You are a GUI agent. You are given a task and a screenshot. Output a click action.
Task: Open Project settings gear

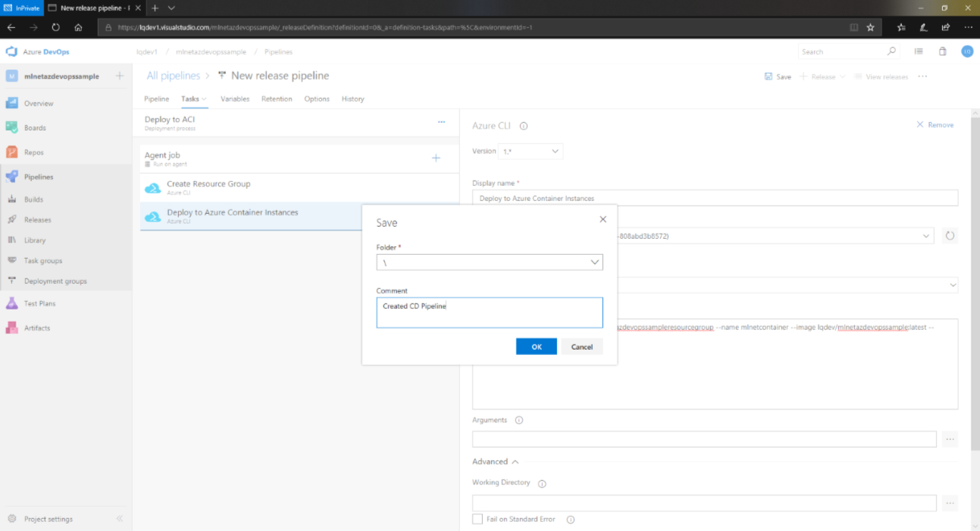point(12,519)
